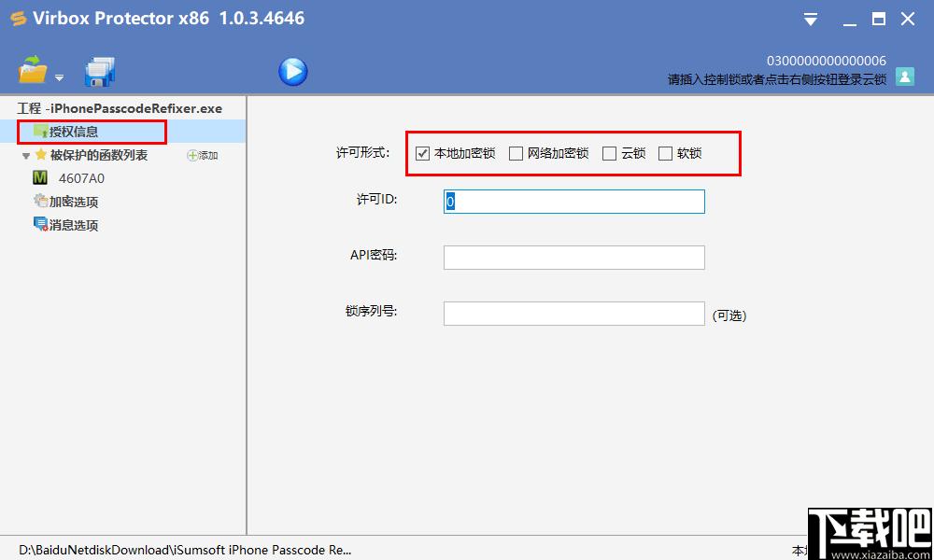Log in to cloud lock via user icon
934x560 pixels.
(905, 77)
